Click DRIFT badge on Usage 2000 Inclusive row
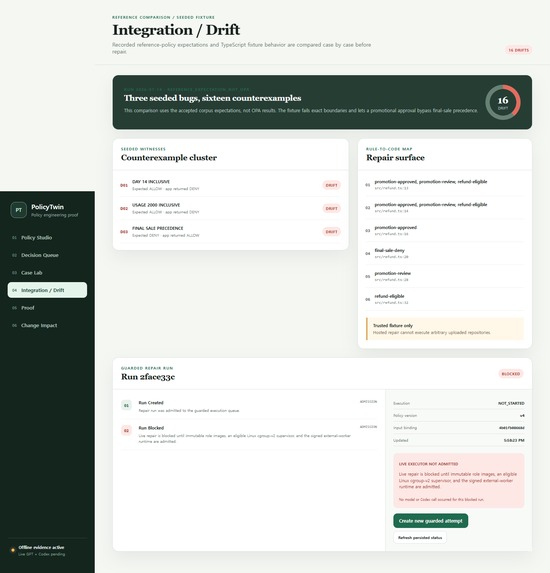The width and height of the screenshot is (550, 573). click(331, 208)
